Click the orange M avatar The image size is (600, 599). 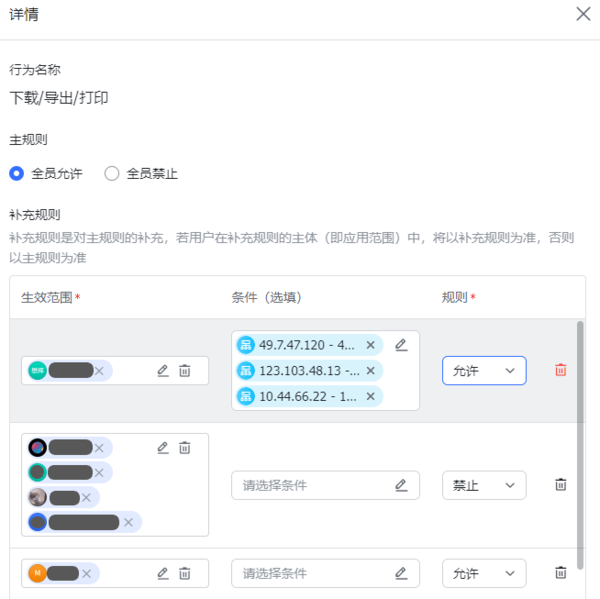[x=38, y=573]
